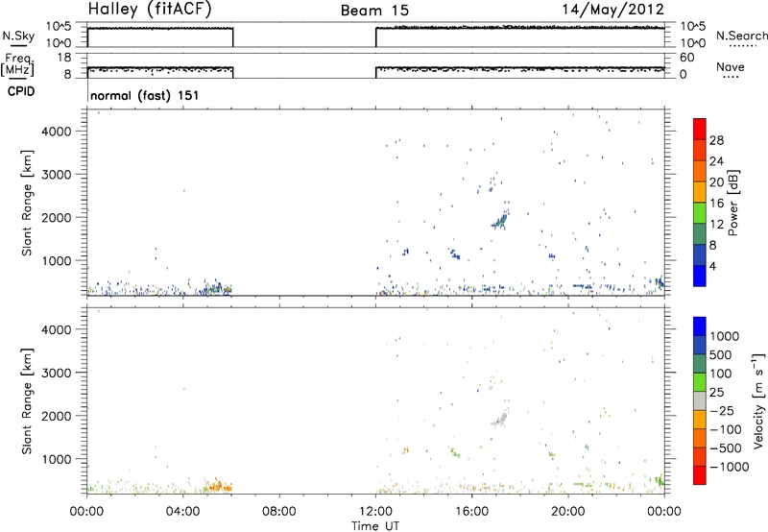Click the "16" label on Power colorbar
Screen dimensions: 768x532
716,204
